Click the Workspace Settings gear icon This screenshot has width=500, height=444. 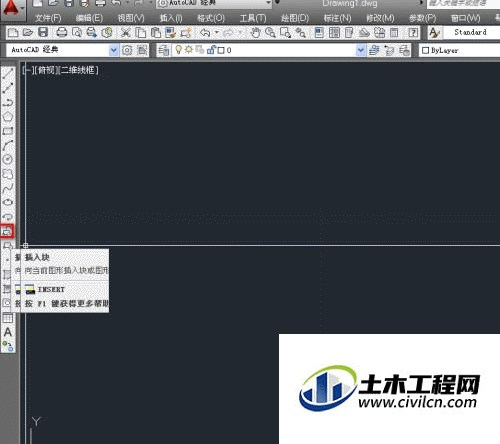[127, 50]
